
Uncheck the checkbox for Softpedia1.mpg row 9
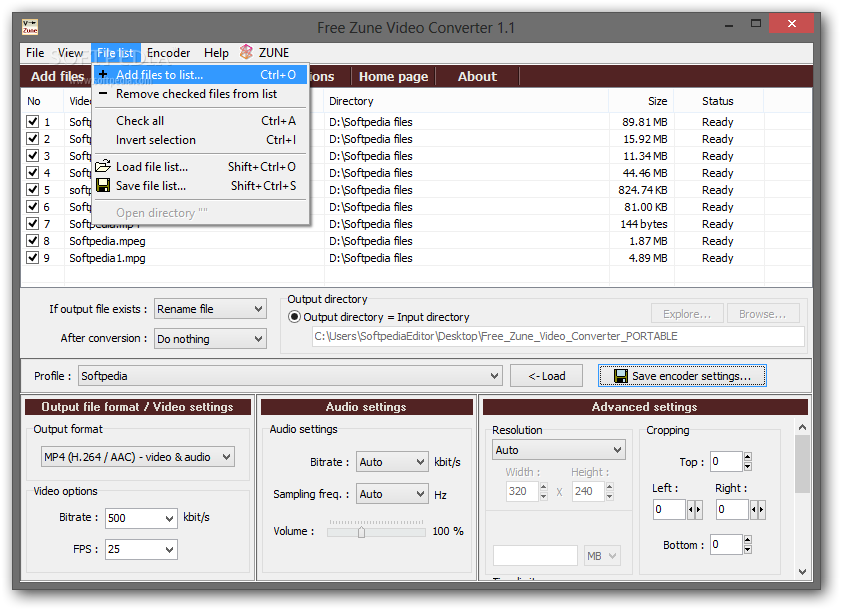pyautogui.click(x=33, y=258)
